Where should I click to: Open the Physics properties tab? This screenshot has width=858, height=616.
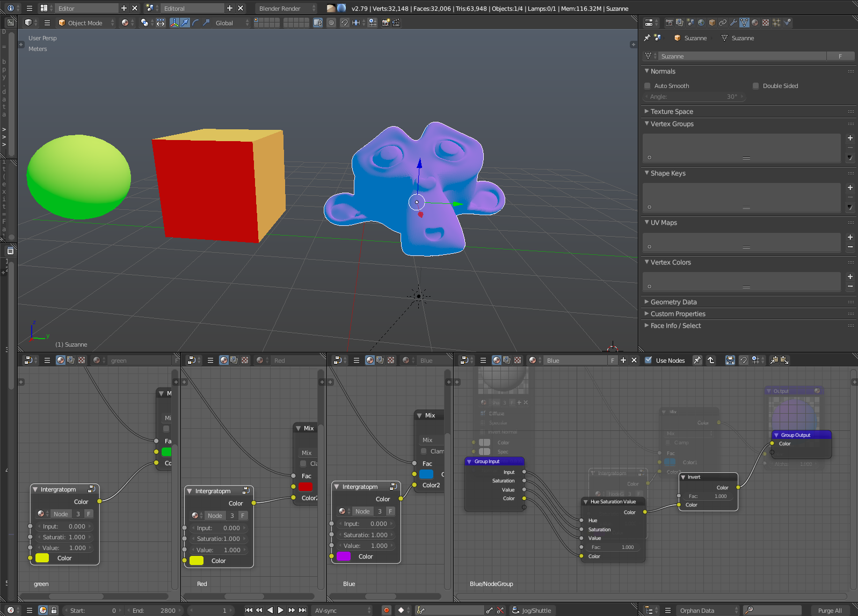click(787, 23)
